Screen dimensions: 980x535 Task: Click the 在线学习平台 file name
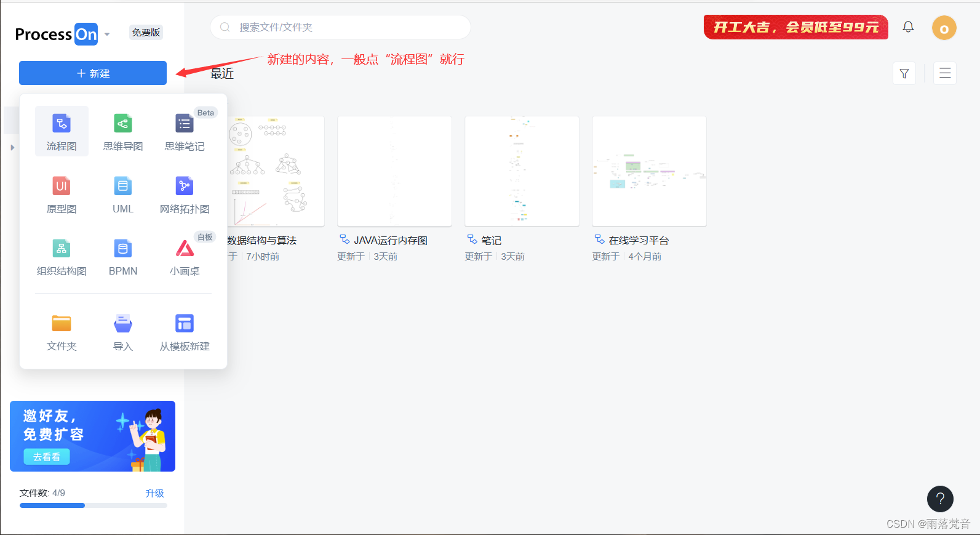click(639, 240)
